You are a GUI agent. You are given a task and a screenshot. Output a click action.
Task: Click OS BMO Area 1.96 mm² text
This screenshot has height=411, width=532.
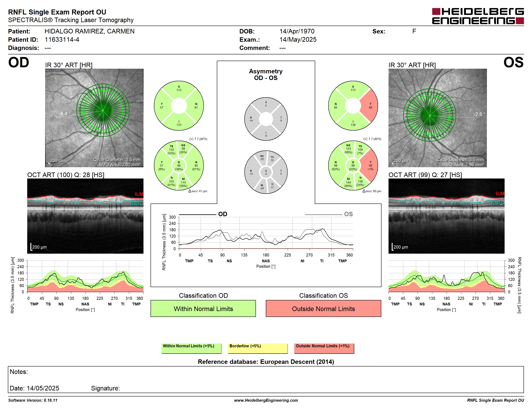pos(463,165)
